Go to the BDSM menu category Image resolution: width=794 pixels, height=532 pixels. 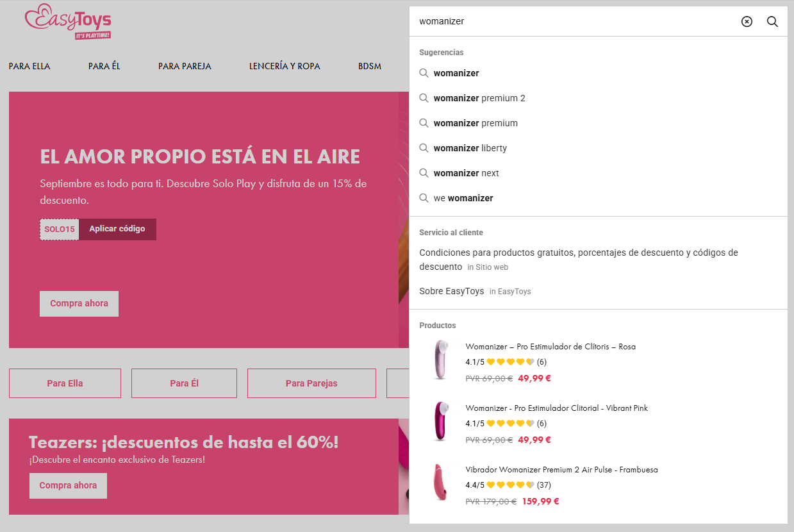(x=370, y=66)
